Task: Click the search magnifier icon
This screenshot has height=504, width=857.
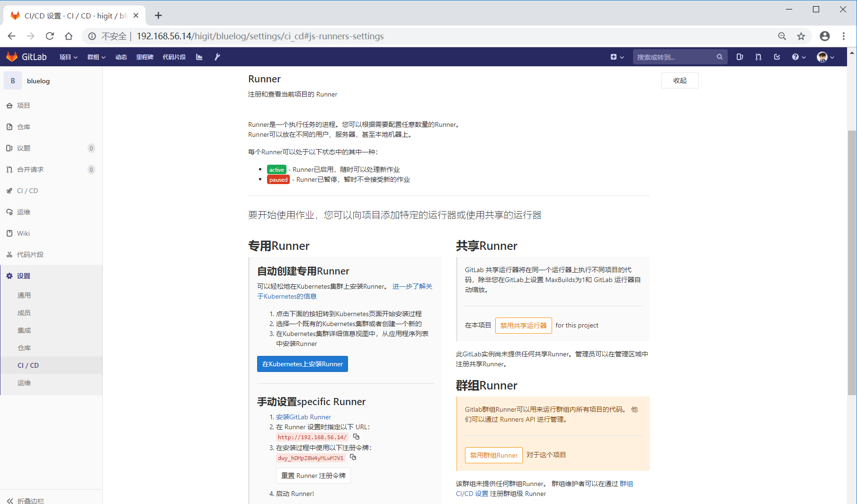Action: click(719, 57)
